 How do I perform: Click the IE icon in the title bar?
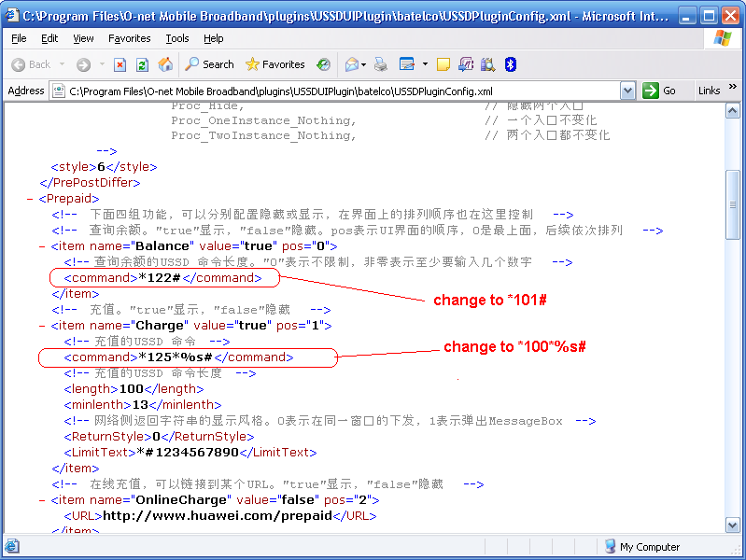click(12, 15)
